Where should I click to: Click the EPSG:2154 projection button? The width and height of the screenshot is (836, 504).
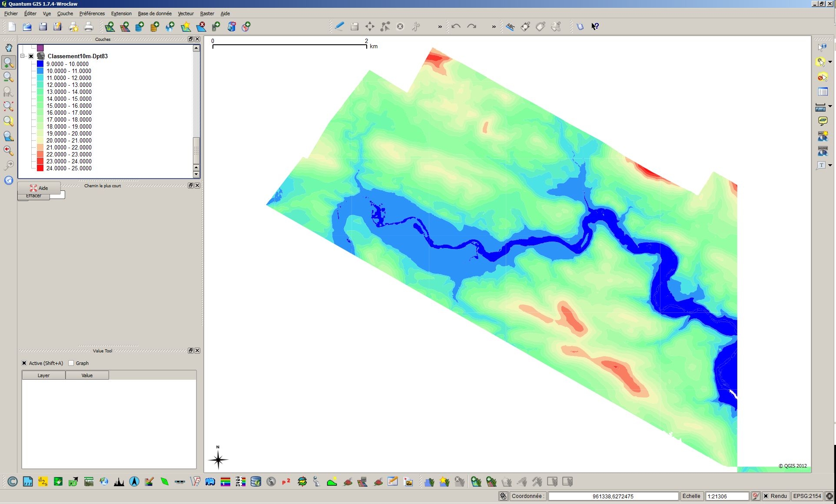click(807, 496)
